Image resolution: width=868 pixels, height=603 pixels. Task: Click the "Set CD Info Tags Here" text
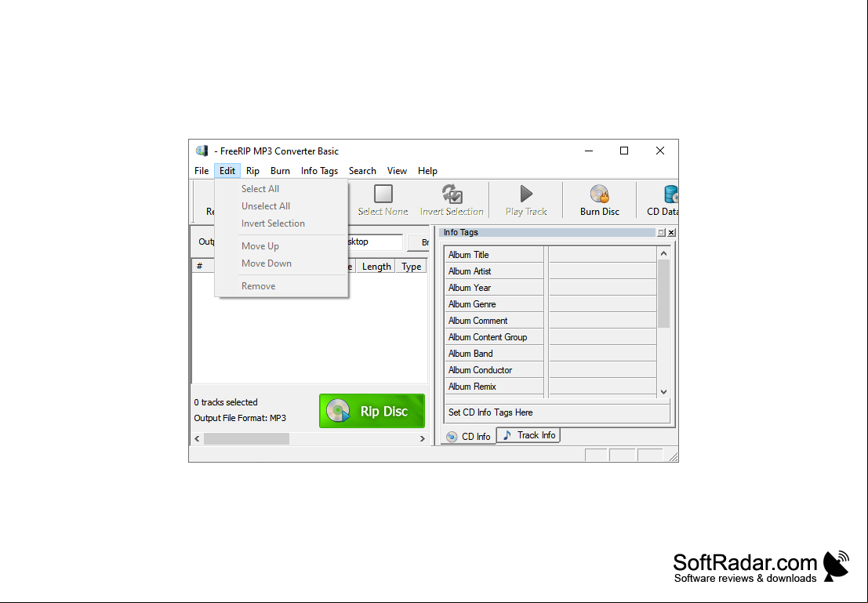(x=491, y=412)
